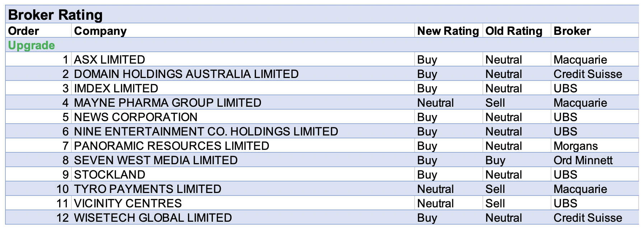Viewport: 644px width, 230px height.
Task: Click NINE ENTERTAINMENT CO. HOLDINGS LIMITED cell
Action: (x=206, y=132)
